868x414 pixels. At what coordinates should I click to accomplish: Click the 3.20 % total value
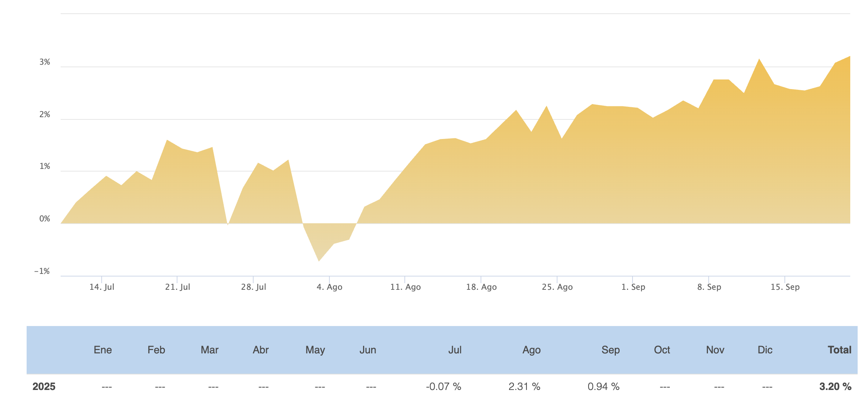point(835,386)
